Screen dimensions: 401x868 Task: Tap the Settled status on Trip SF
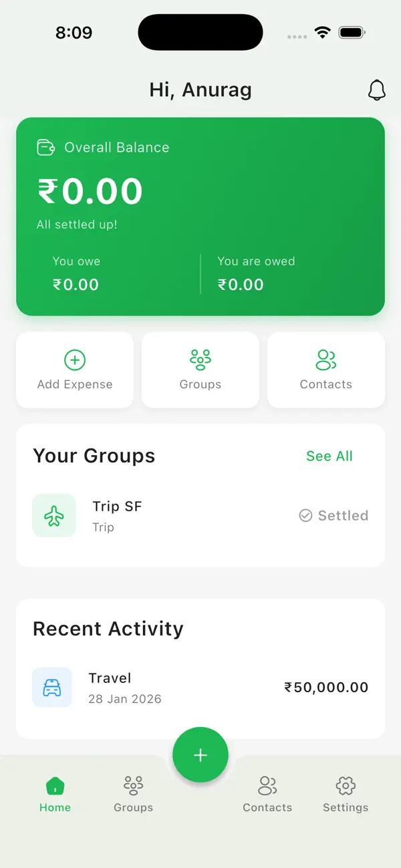coord(333,515)
